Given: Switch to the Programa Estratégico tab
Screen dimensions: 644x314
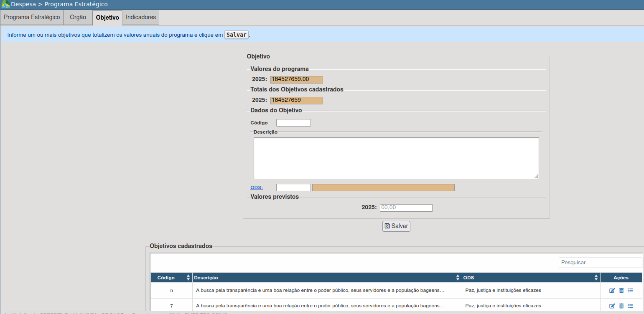Looking at the screenshot, I should [x=32, y=18].
